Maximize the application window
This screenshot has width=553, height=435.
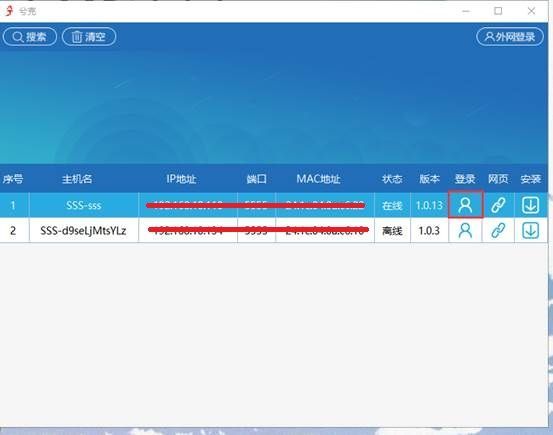click(x=498, y=11)
